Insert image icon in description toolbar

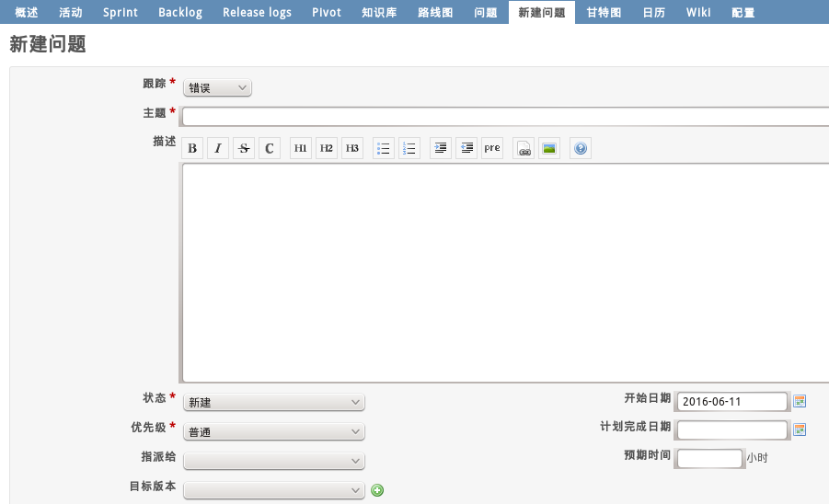pos(549,148)
